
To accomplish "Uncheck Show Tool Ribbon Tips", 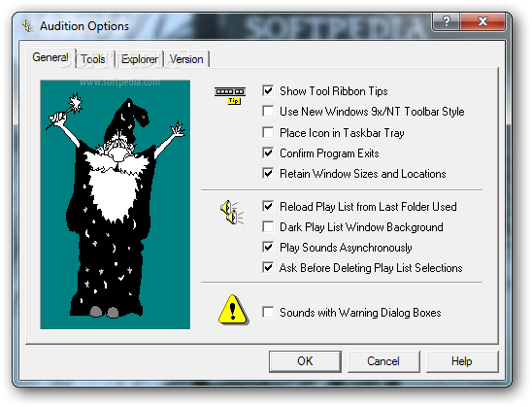I will tap(268, 90).
